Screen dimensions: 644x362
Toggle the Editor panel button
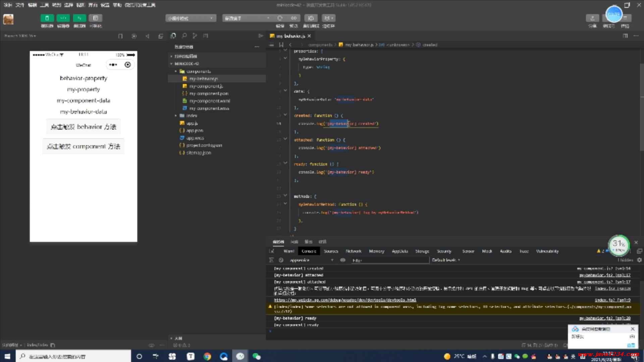(x=63, y=18)
